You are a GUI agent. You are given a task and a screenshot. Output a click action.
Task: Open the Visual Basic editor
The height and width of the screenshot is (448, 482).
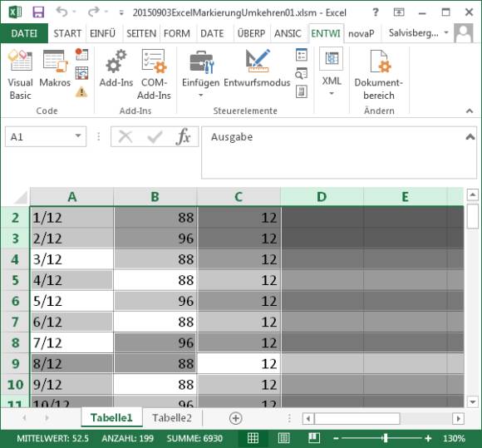click(x=20, y=74)
